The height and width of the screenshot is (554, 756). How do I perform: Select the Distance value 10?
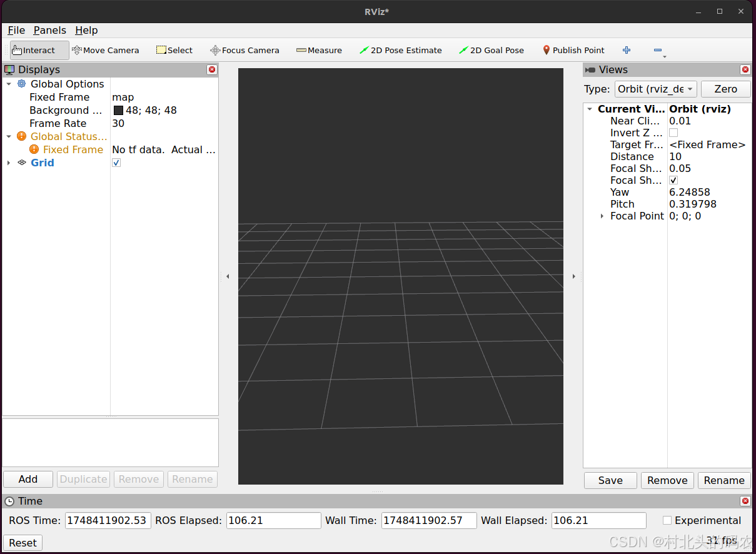(675, 156)
